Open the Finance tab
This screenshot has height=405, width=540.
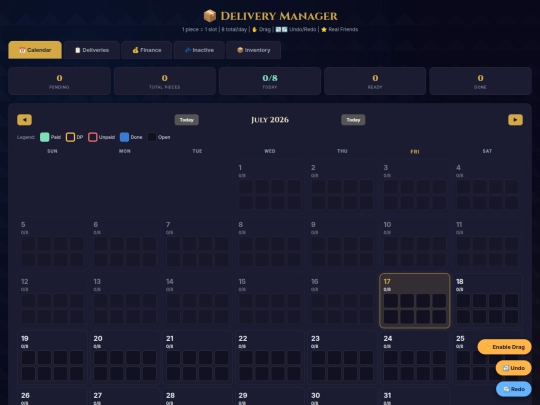tap(147, 50)
